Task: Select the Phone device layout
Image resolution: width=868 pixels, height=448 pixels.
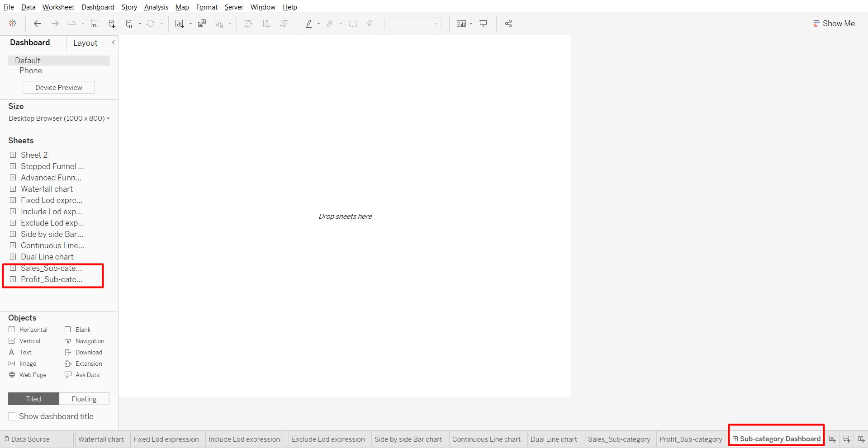Action: pyautogui.click(x=31, y=71)
